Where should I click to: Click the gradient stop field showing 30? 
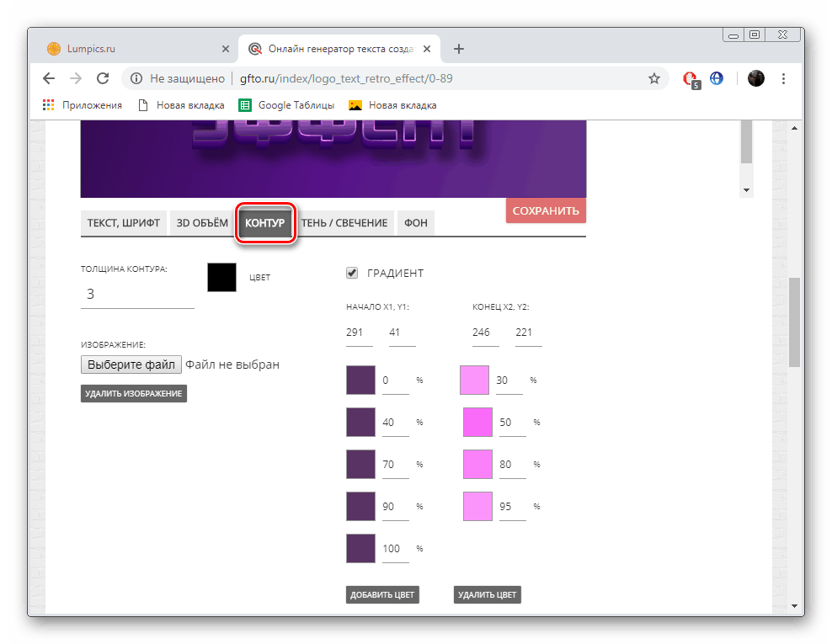[509, 381]
